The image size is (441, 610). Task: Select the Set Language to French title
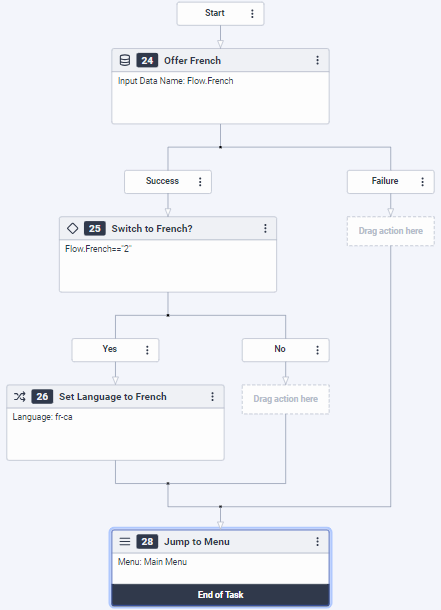pos(113,397)
